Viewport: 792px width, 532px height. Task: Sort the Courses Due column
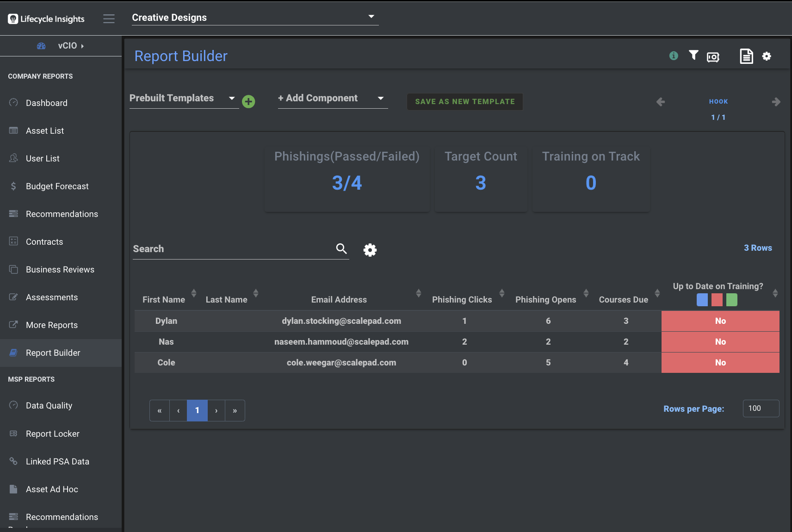pos(657,293)
